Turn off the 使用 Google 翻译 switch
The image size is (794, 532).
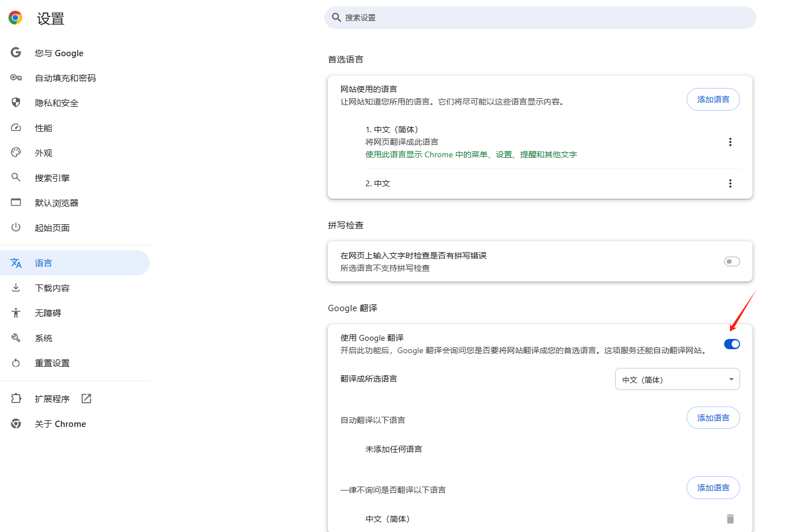click(732, 344)
